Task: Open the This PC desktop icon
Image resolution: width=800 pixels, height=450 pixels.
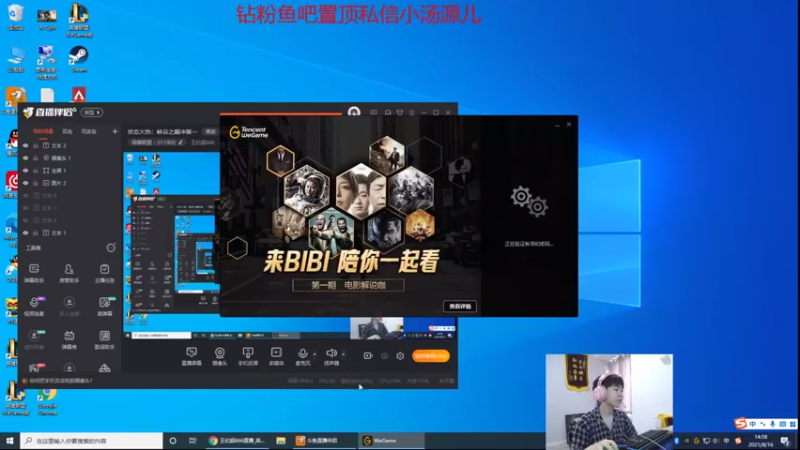Action: tap(16, 59)
